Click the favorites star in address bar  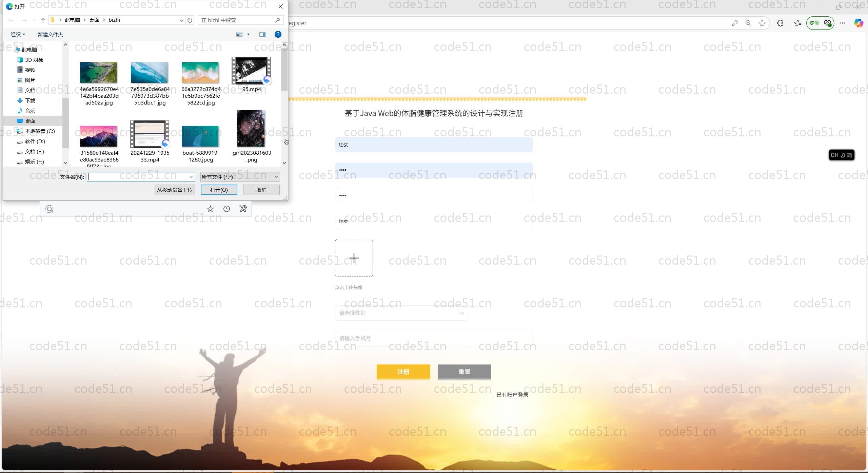tap(762, 23)
